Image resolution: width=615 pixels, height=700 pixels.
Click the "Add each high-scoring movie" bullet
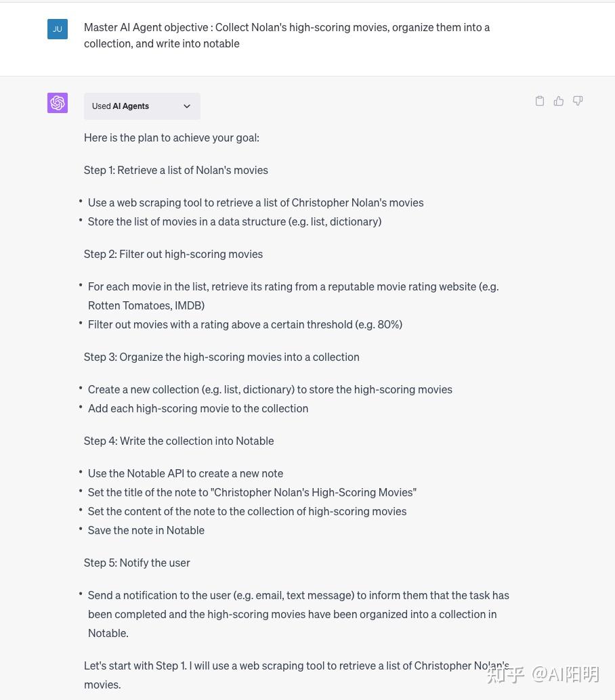(x=198, y=408)
